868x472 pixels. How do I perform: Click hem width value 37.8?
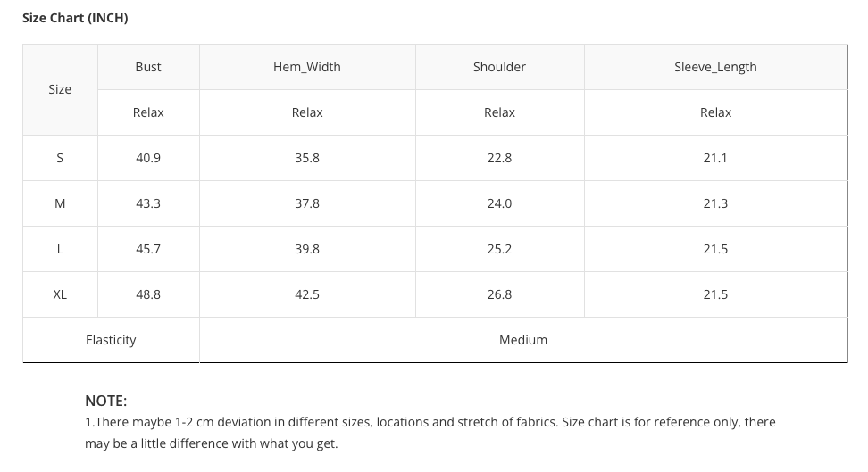307,203
